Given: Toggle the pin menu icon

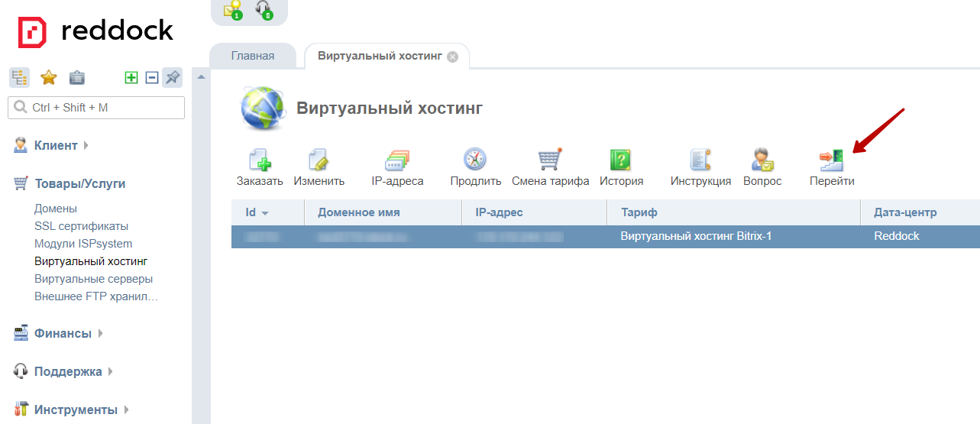Looking at the screenshot, I should (x=173, y=77).
